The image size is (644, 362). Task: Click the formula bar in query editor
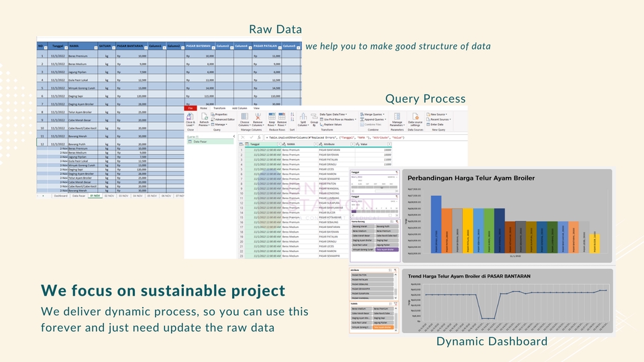pos(366,137)
